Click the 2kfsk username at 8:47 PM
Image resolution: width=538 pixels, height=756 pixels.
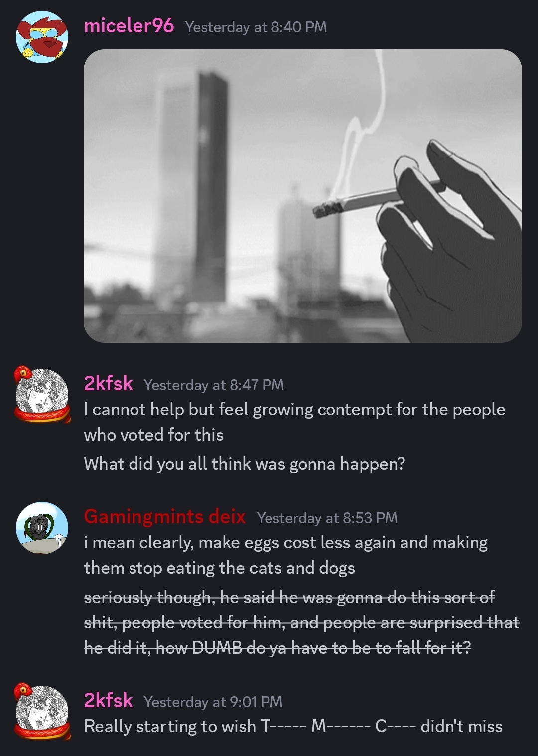[108, 383]
